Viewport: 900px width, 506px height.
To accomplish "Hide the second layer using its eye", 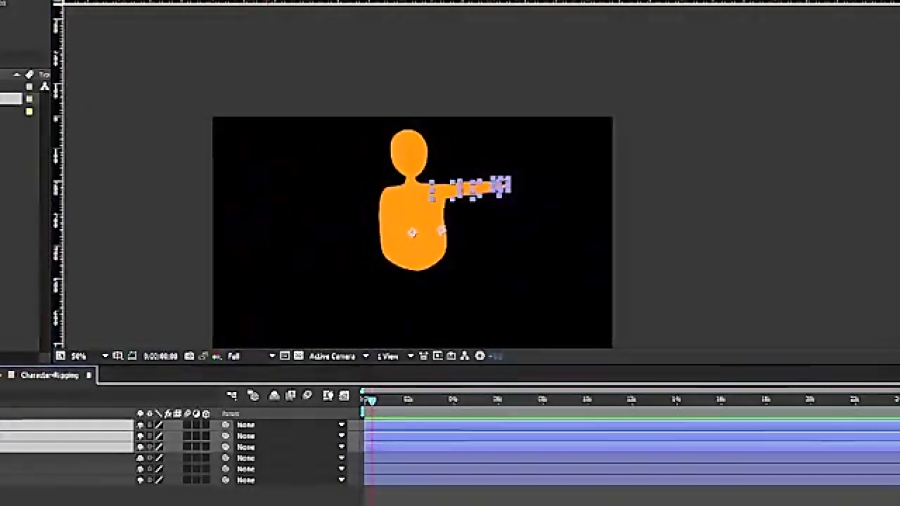I will [140, 436].
